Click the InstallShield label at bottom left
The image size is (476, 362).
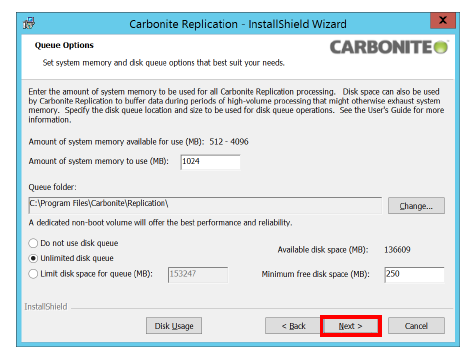pos(46,307)
